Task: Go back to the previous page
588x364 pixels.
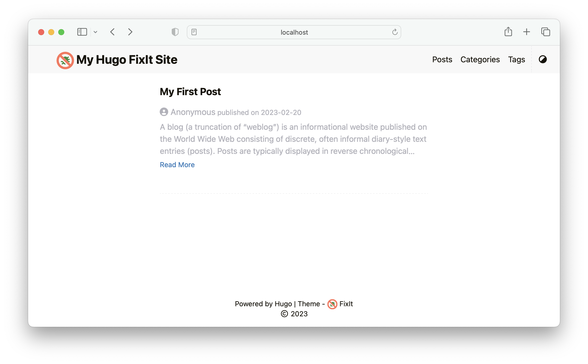Action: (112, 32)
